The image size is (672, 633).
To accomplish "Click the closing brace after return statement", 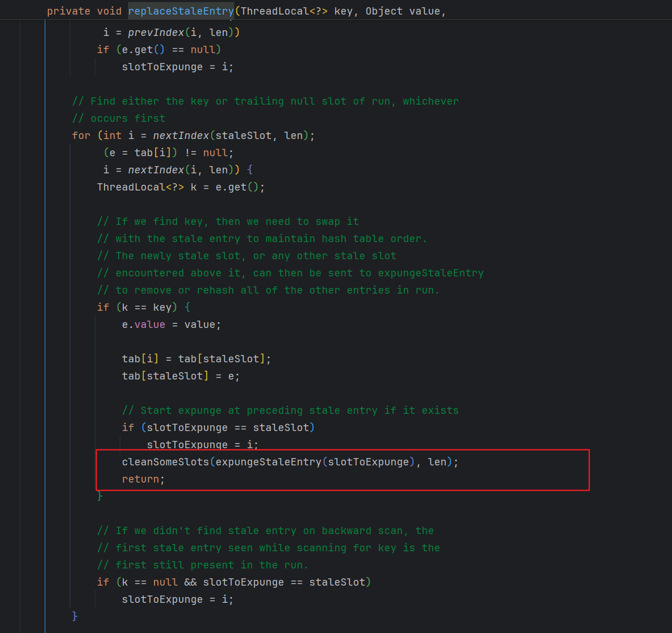I will (x=100, y=496).
